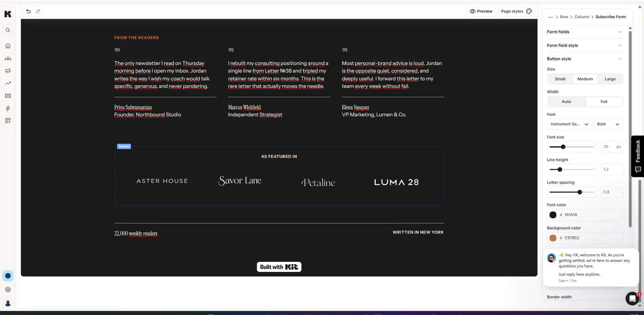The image size is (644, 315).
Task: Open search from the left sidebar
Action: tap(8, 30)
